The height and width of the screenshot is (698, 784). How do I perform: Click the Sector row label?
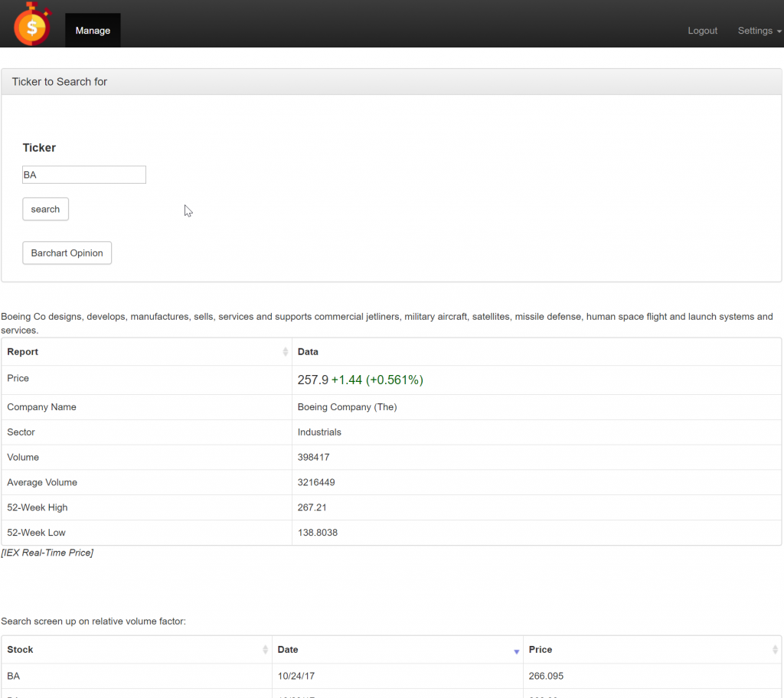click(x=21, y=432)
